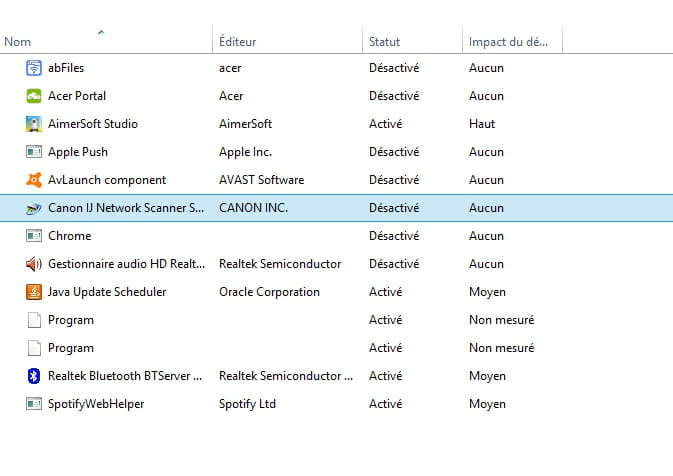This screenshot has width=673, height=476.
Task: Click the Acer Portal green icon
Action: (34, 96)
